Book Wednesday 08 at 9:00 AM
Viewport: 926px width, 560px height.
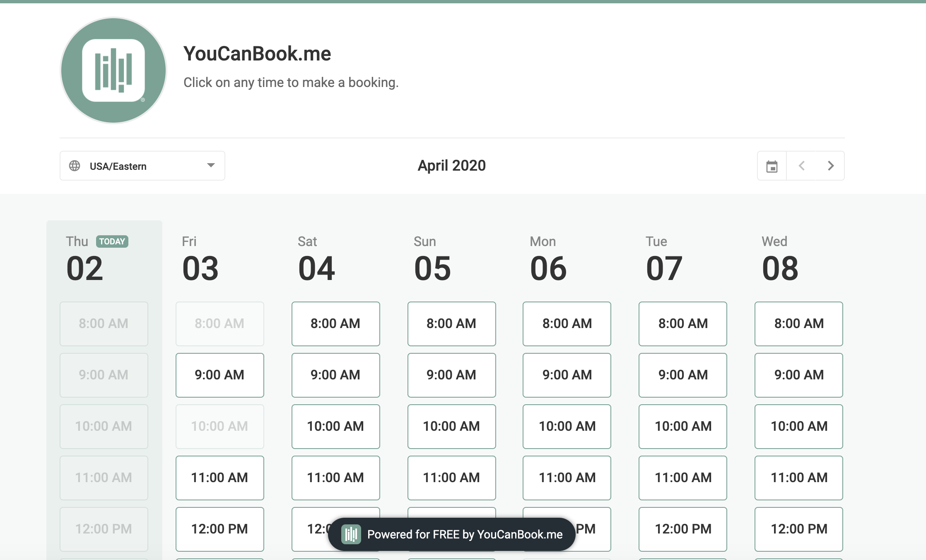pyautogui.click(x=799, y=375)
